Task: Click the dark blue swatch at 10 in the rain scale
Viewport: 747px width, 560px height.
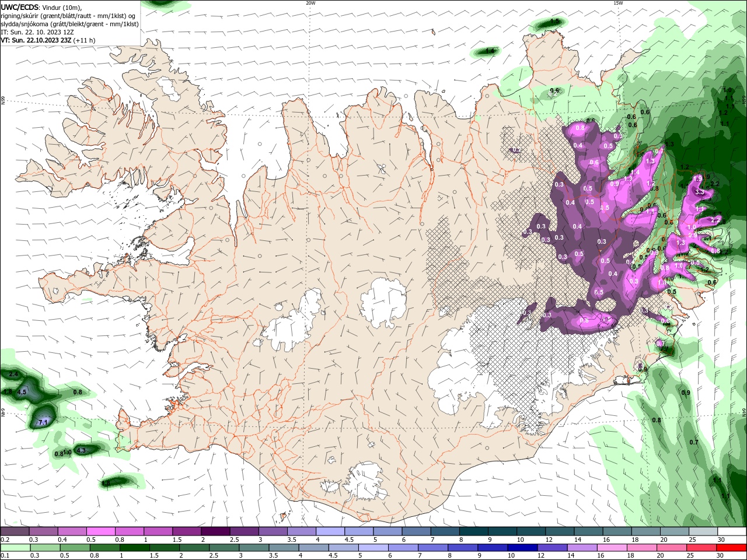Action: [x=522, y=548]
